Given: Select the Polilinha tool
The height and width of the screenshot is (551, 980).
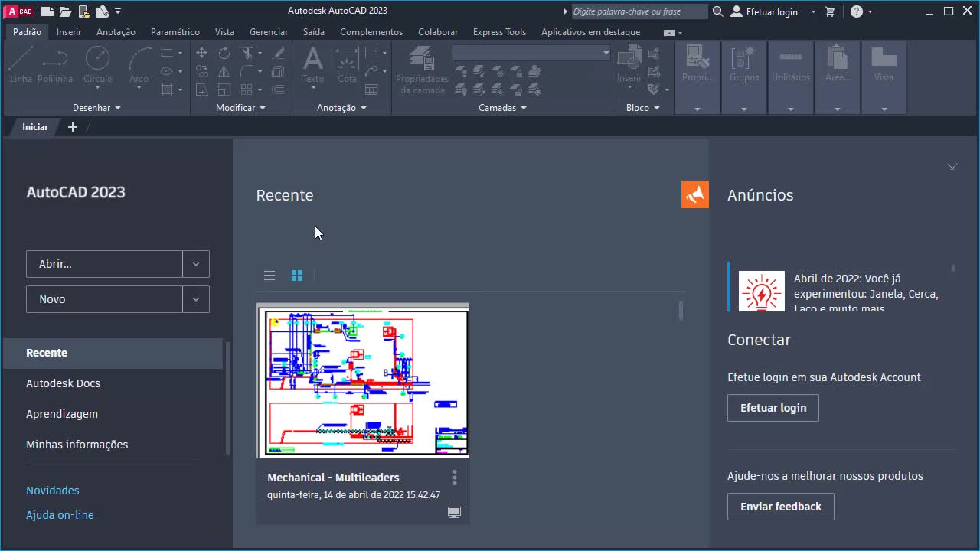Looking at the screenshot, I should click(55, 64).
